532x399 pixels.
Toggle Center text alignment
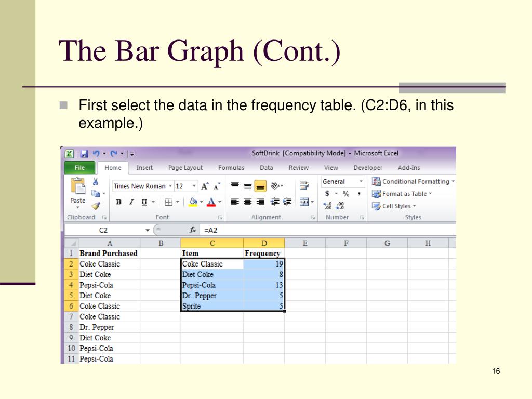[248, 202]
